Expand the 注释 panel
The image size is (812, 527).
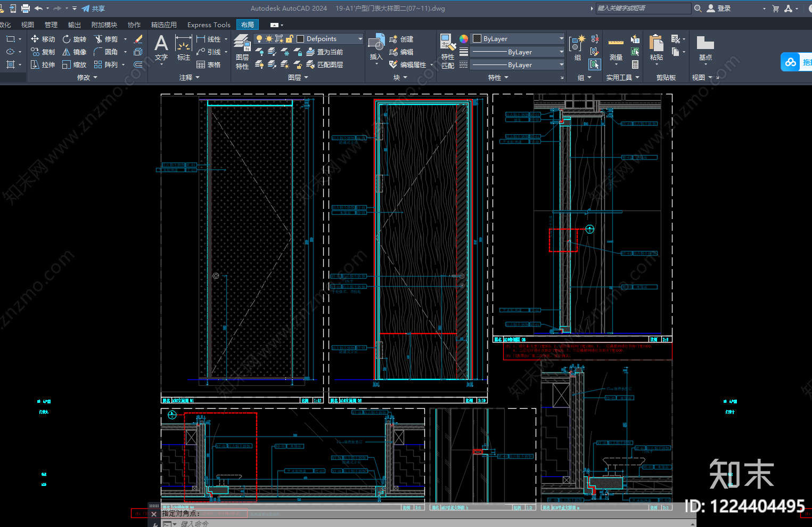[x=190, y=77]
